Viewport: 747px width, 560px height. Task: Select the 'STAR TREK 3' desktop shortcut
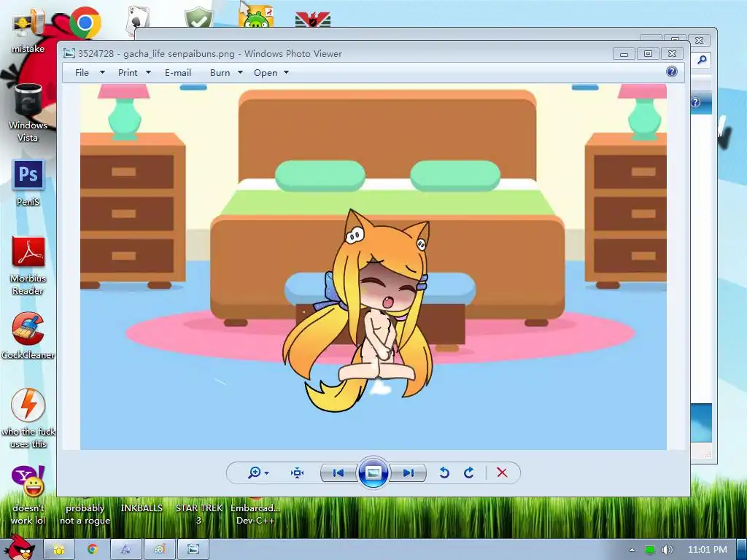click(x=198, y=514)
